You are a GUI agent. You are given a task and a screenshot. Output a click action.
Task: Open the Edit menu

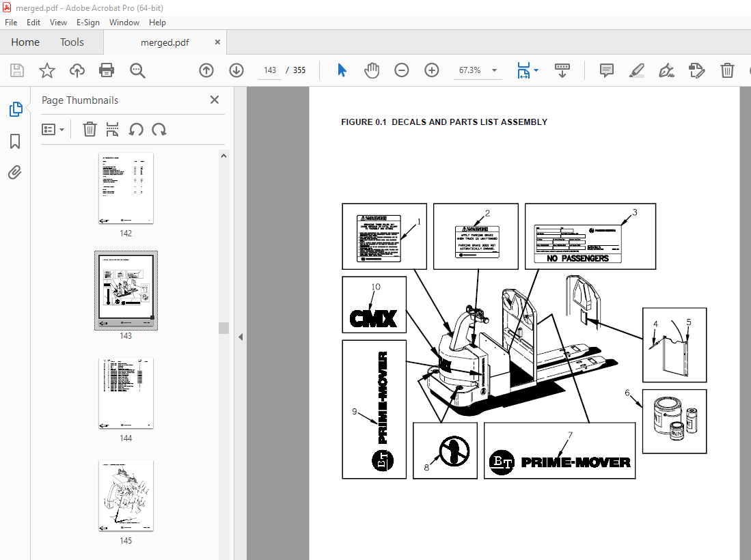click(x=33, y=23)
